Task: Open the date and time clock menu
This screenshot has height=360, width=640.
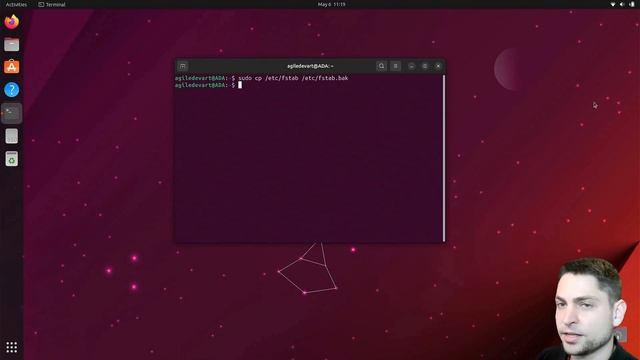Action: (331, 4)
